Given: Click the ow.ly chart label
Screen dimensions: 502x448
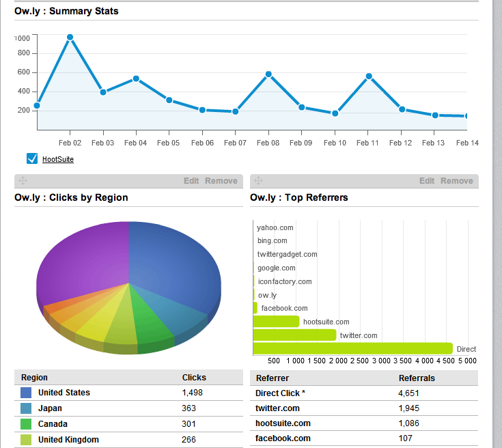Looking at the screenshot, I should (267, 295).
